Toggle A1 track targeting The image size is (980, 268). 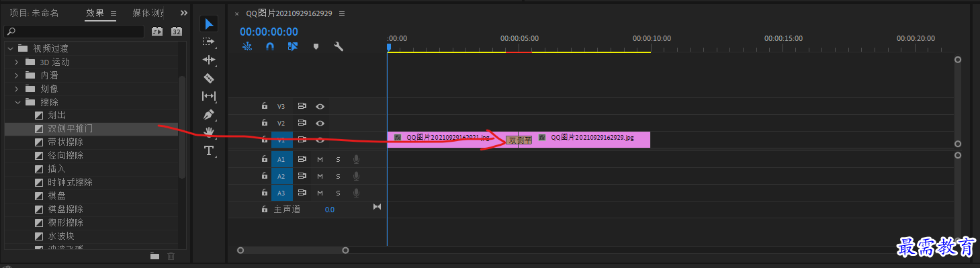point(281,160)
